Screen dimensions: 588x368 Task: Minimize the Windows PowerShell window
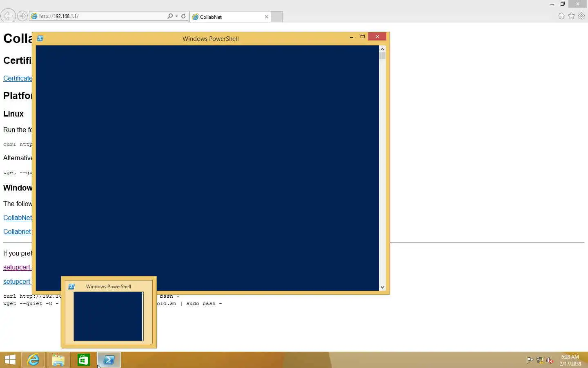tap(351, 37)
